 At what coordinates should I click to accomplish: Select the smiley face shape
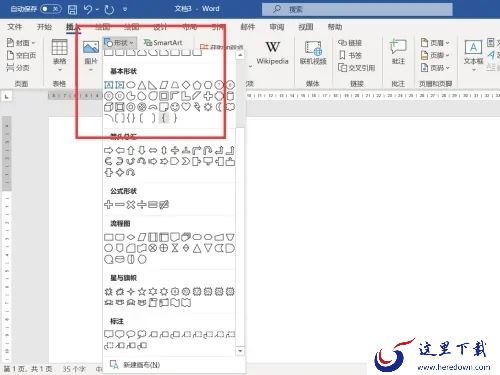click(175, 107)
